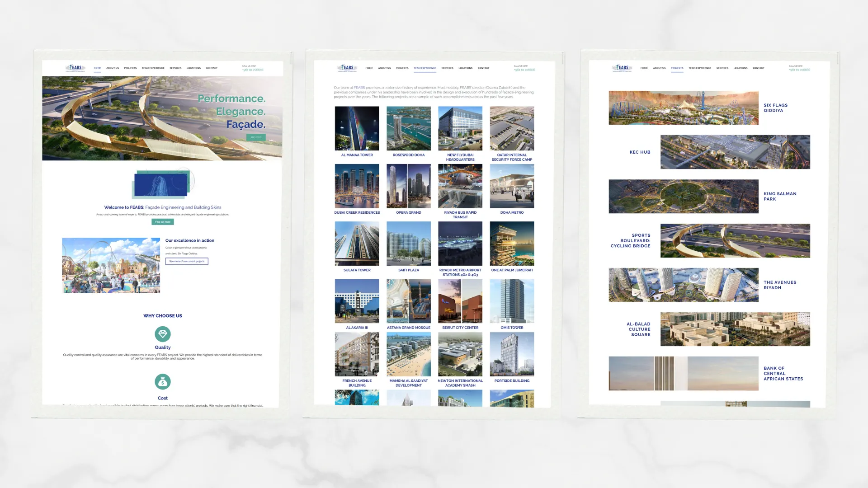Click the One at Palm Jumeirah image

tap(512, 244)
